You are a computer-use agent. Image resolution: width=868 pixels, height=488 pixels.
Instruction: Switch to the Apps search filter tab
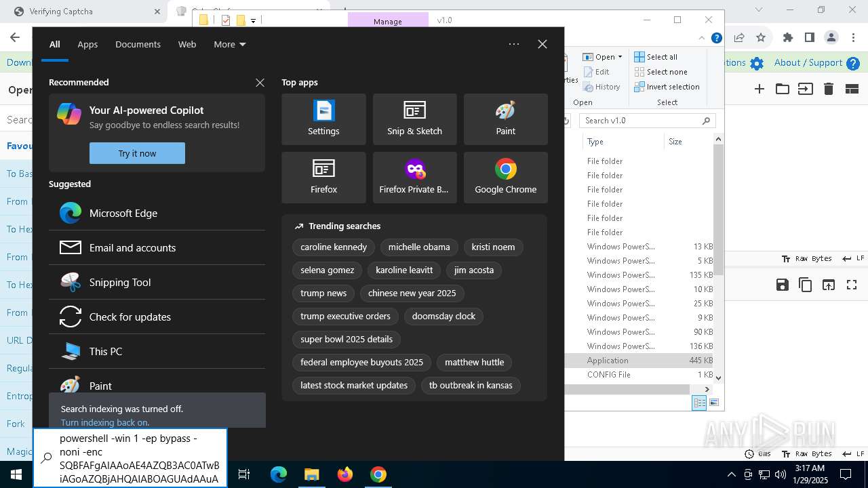pos(87,44)
